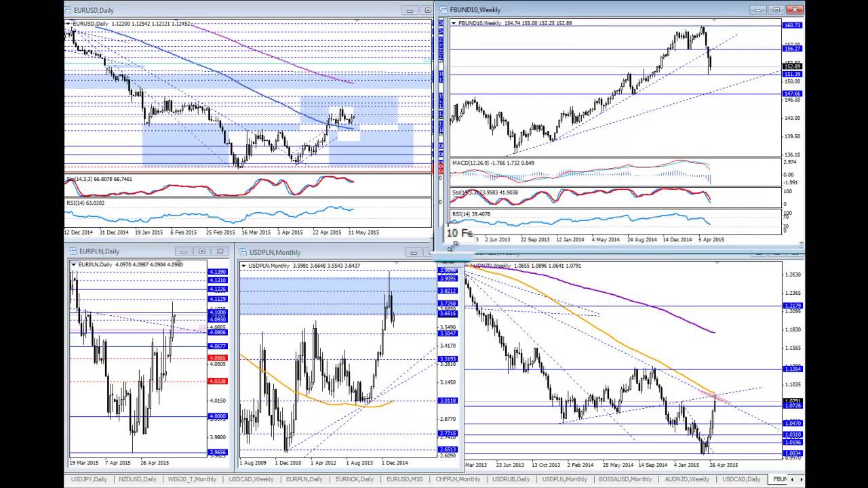Click the 1.0034 level label on AUDNZD
This screenshot has width=868, height=488.
(793, 453)
